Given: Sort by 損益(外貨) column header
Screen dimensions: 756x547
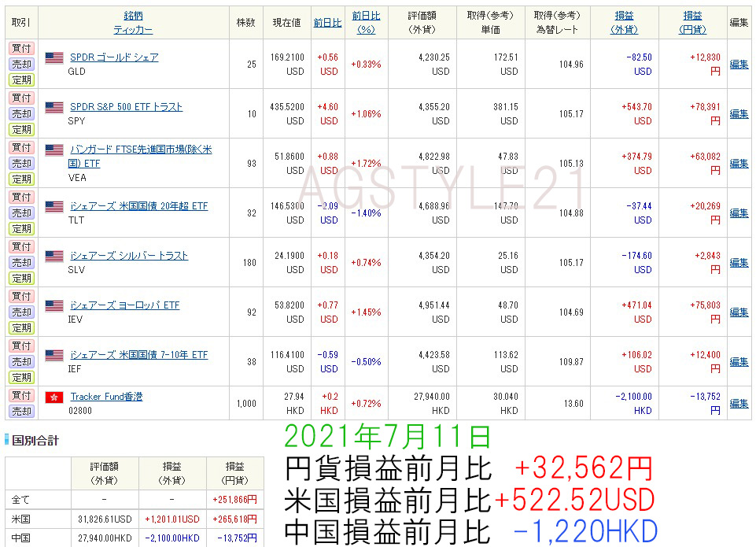Looking at the screenshot, I should point(624,23).
